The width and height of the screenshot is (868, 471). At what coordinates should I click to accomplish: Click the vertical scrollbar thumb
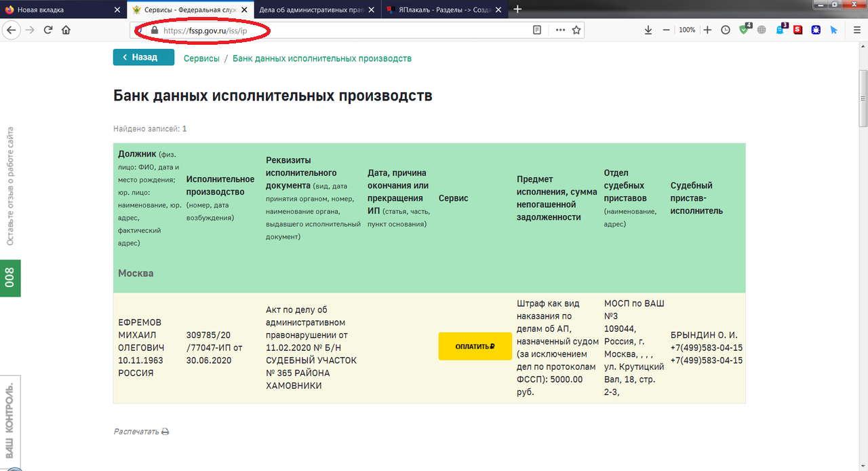[863, 98]
